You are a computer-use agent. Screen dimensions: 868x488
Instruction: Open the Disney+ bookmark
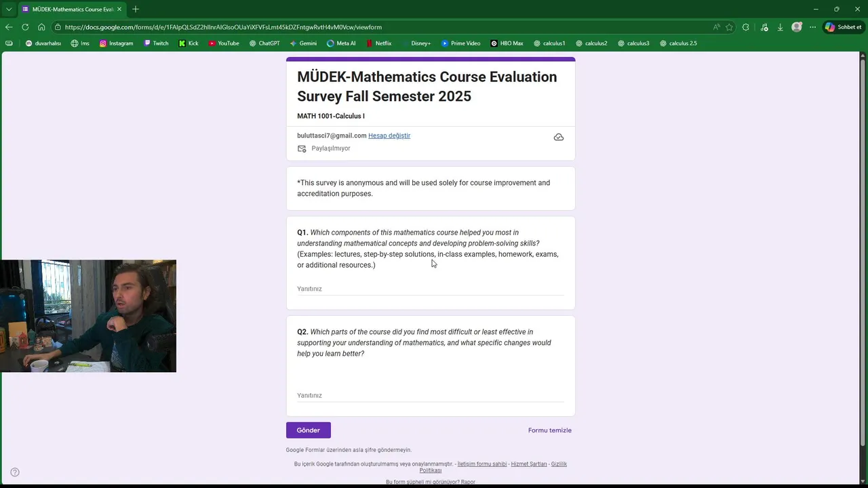(x=416, y=43)
